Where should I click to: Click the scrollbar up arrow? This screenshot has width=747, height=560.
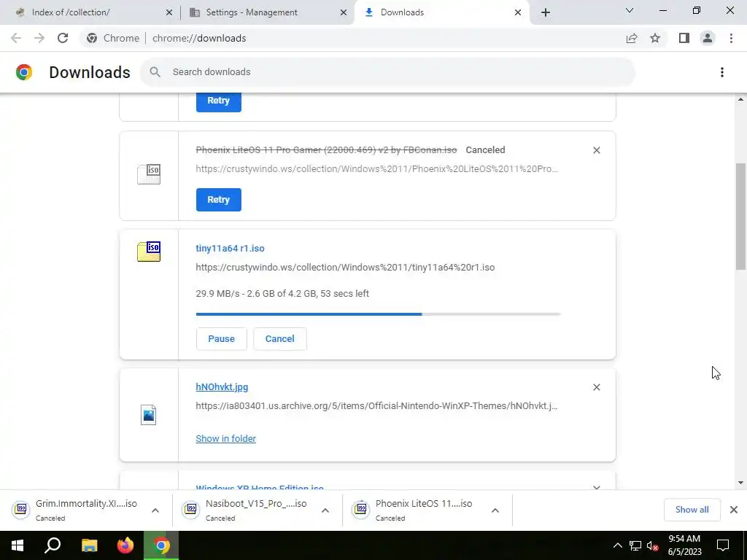click(x=740, y=99)
